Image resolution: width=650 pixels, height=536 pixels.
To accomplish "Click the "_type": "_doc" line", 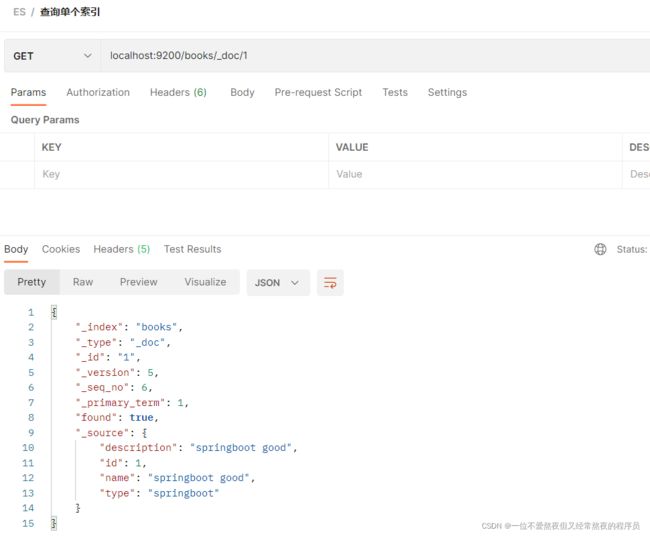I will point(123,342).
